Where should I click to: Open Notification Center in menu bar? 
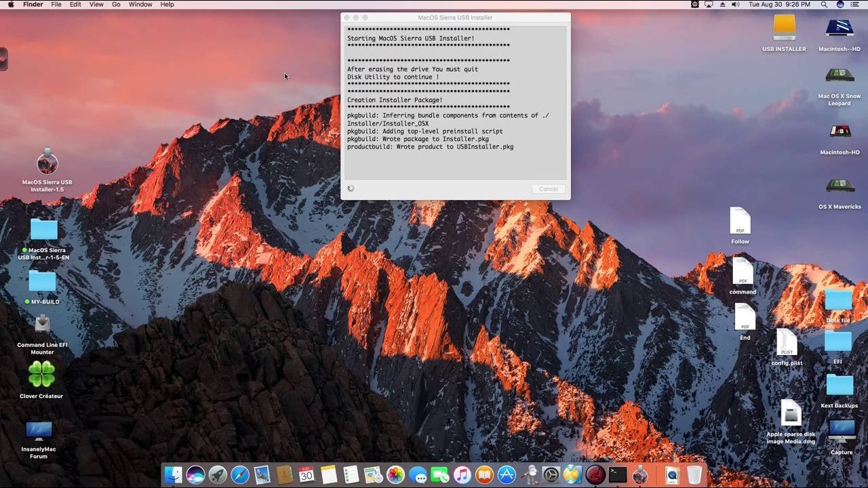(x=856, y=4)
